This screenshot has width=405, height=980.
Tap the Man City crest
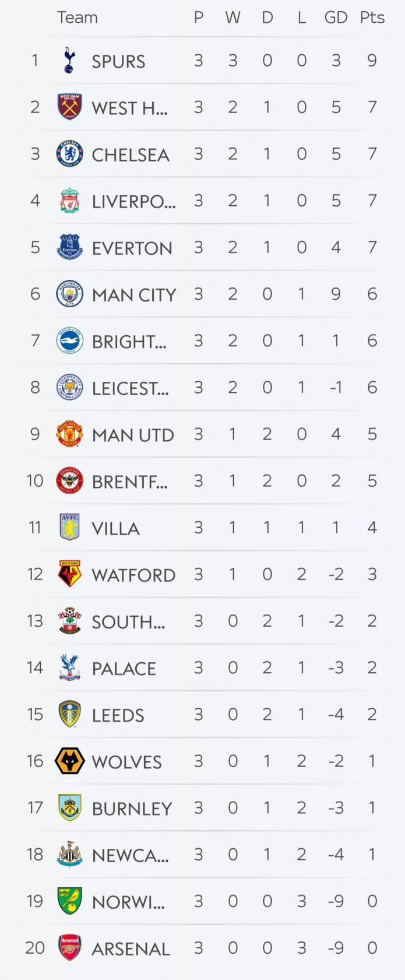point(69,294)
